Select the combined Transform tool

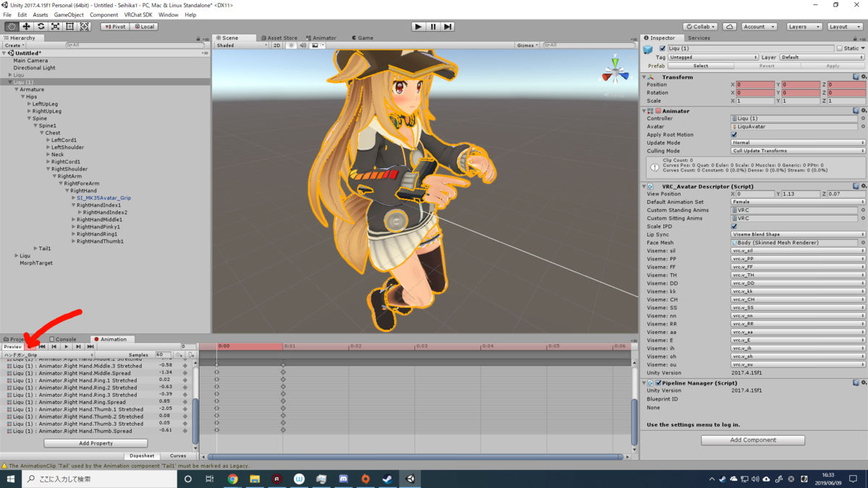tap(85, 27)
